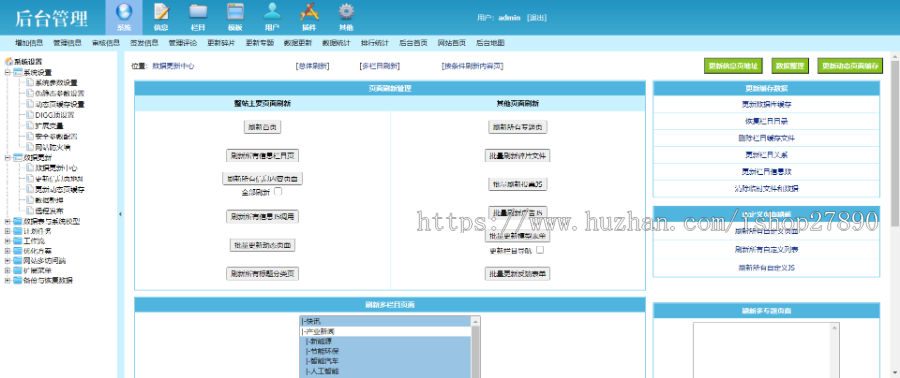The width and height of the screenshot is (900, 378).
Task: Open 管理评论 in the submenu bar
Action: [183, 43]
